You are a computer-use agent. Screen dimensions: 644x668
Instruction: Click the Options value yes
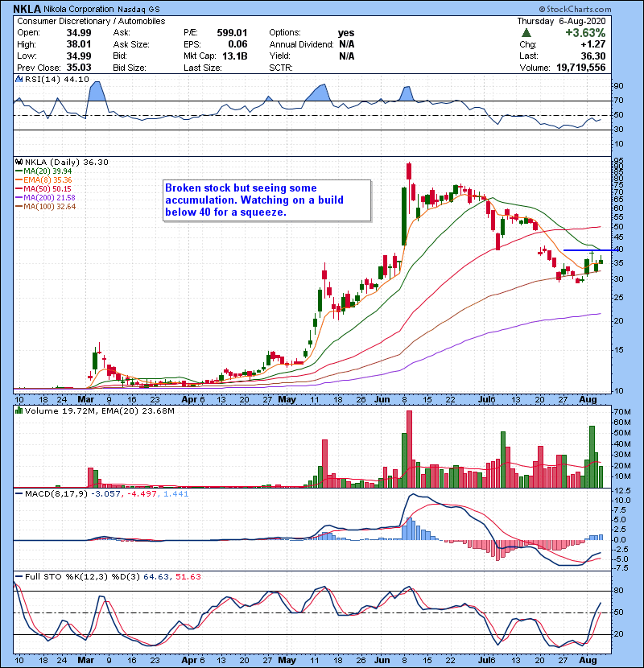346,33
